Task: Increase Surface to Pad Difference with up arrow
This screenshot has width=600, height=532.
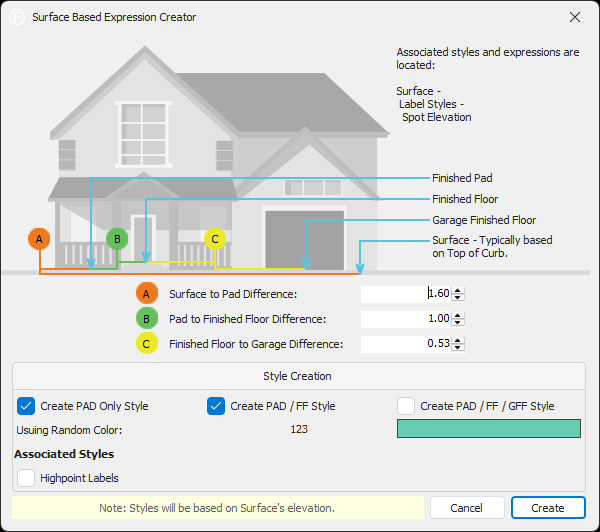Action: (458, 290)
